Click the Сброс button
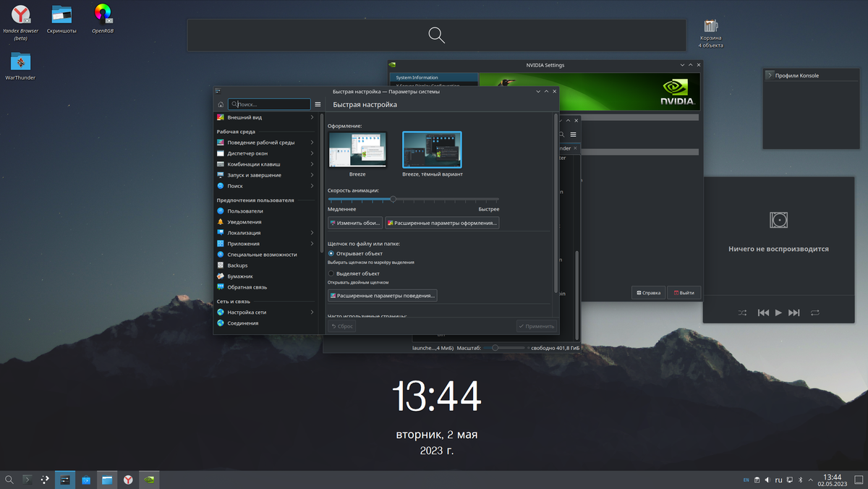The image size is (868, 489). 341,326
